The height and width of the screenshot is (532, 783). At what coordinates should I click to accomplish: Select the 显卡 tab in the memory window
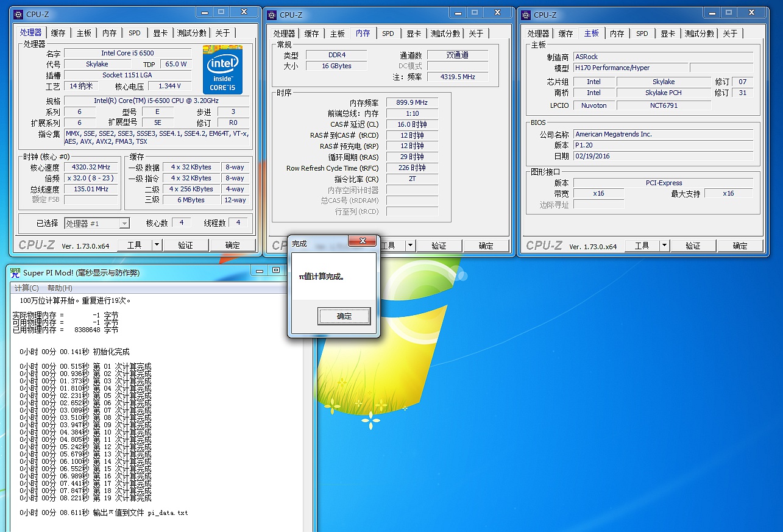click(413, 34)
